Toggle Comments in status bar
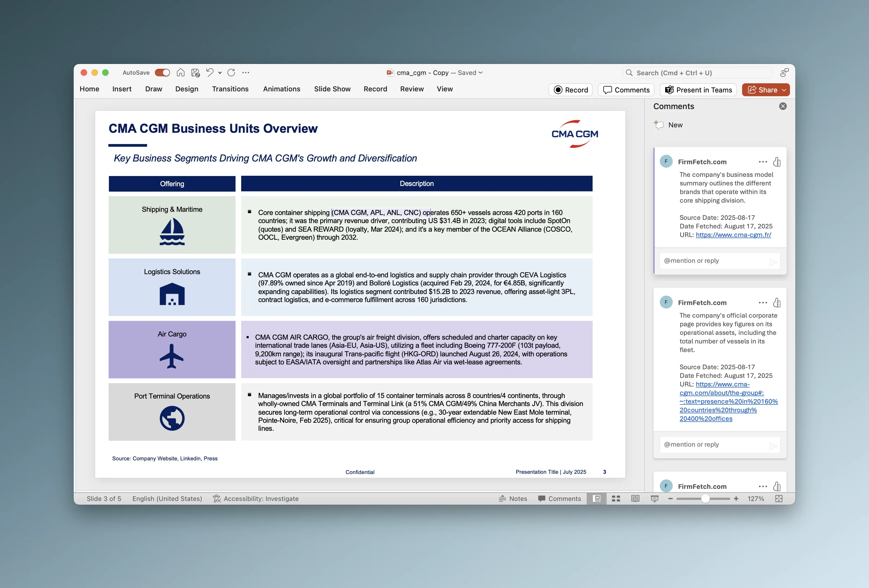The width and height of the screenshot is (869, 588). pos(559,499)
